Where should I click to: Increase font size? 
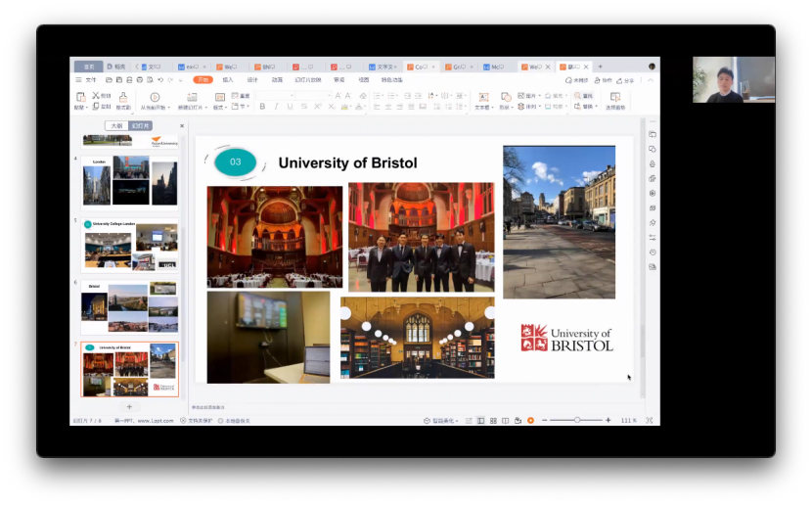click(338, 95)
